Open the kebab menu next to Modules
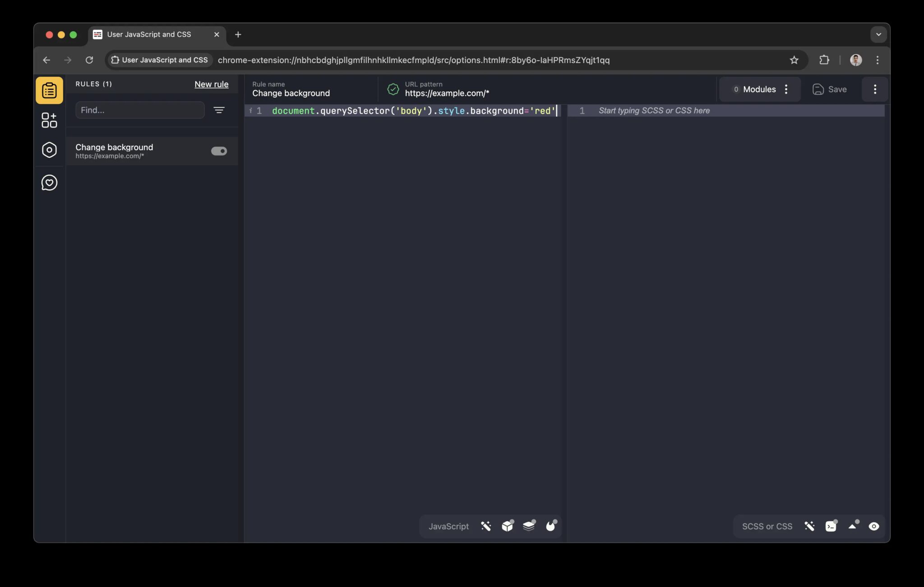924x587 pixels. click(x=786, y=89)
